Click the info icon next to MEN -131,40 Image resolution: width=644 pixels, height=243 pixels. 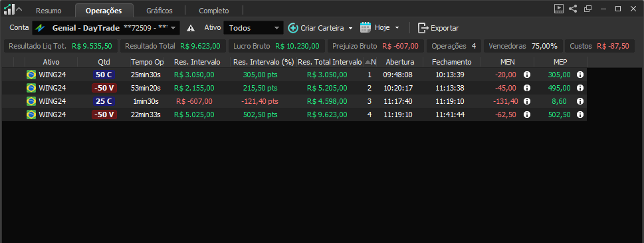tap(527, 101)
